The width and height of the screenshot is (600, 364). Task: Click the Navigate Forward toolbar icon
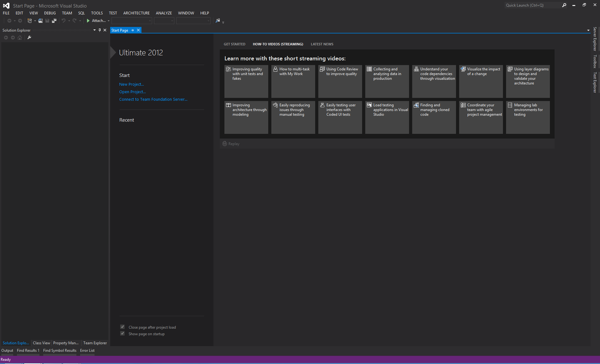[x=20, y=21]
